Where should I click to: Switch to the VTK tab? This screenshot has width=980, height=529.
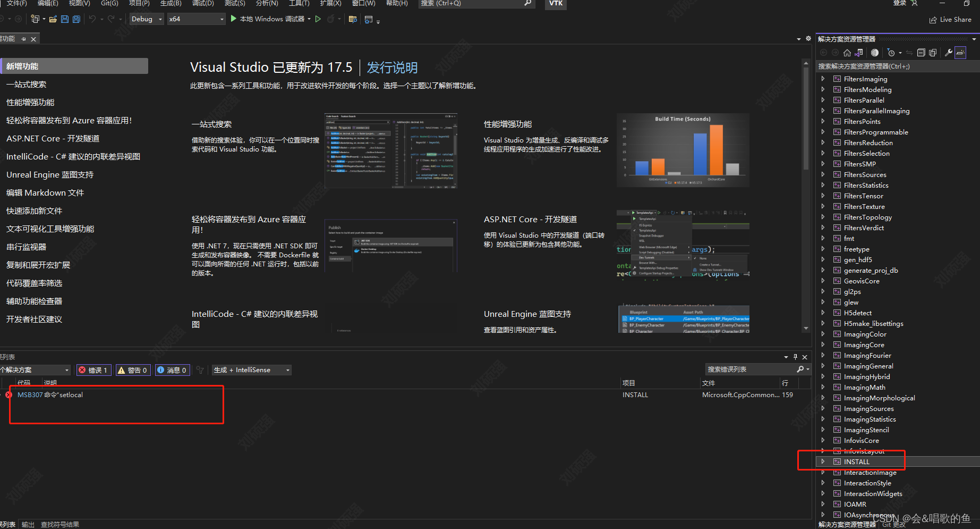coord(555,4)
